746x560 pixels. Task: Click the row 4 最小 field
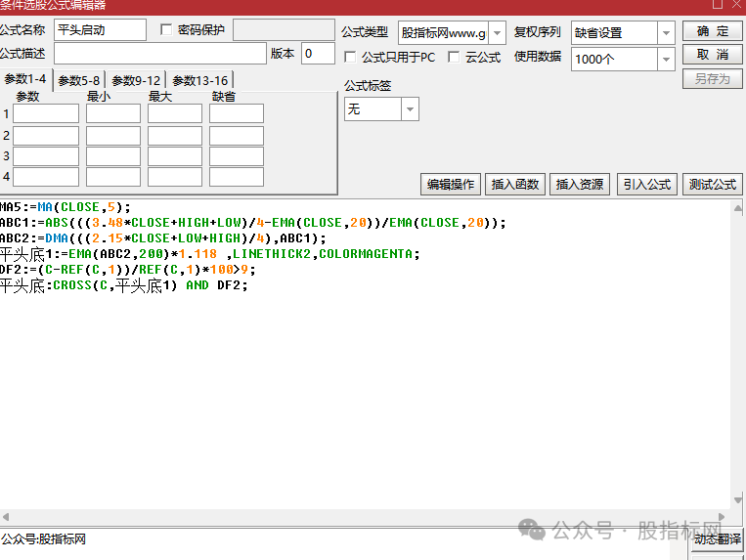113,177
